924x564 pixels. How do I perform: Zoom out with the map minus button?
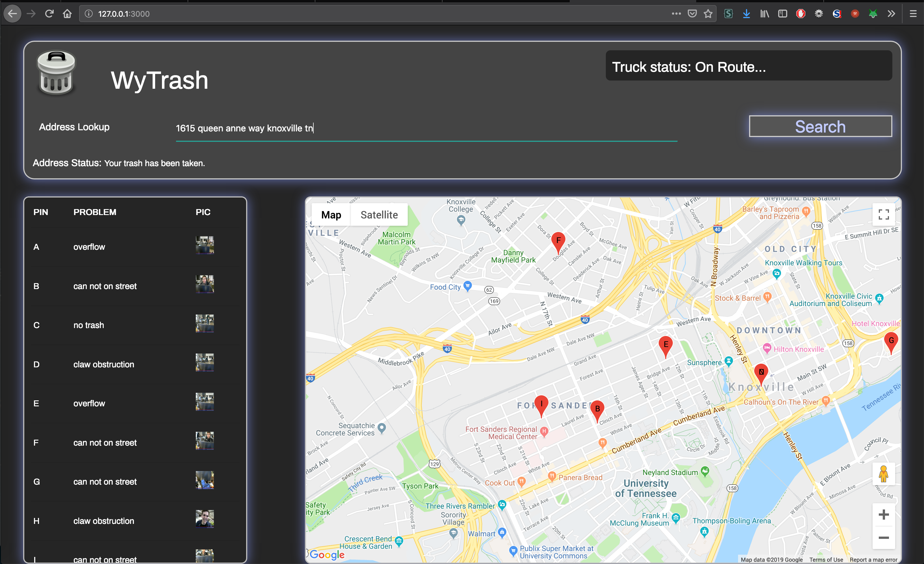coord(884,538)
